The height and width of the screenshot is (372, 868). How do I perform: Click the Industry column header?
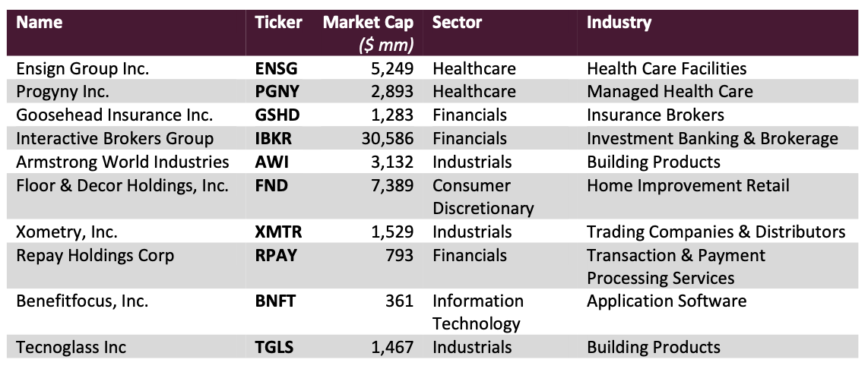pyautogui.click(x=619, y=23)
